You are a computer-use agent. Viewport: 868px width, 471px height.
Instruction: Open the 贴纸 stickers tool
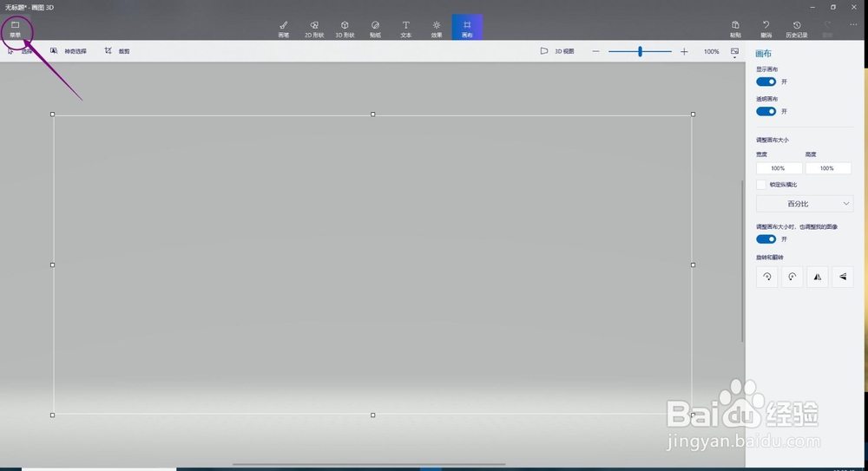point(375,29)
